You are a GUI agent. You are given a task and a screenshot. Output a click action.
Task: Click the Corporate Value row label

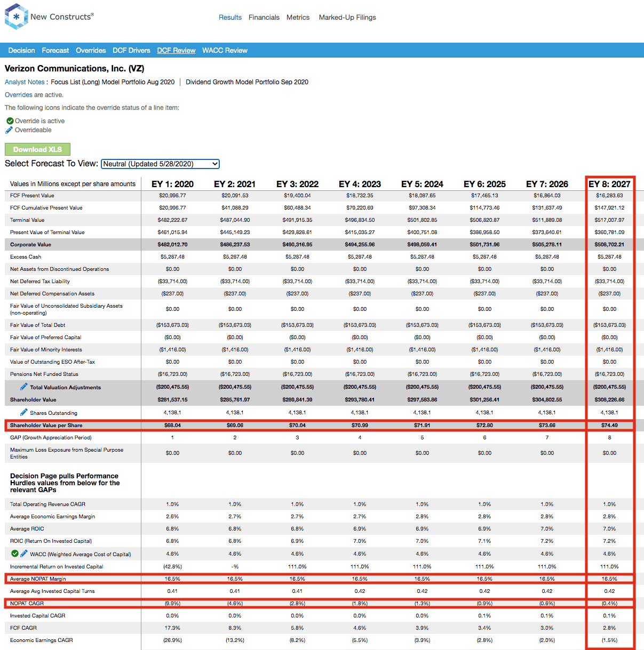coord(30,245)
